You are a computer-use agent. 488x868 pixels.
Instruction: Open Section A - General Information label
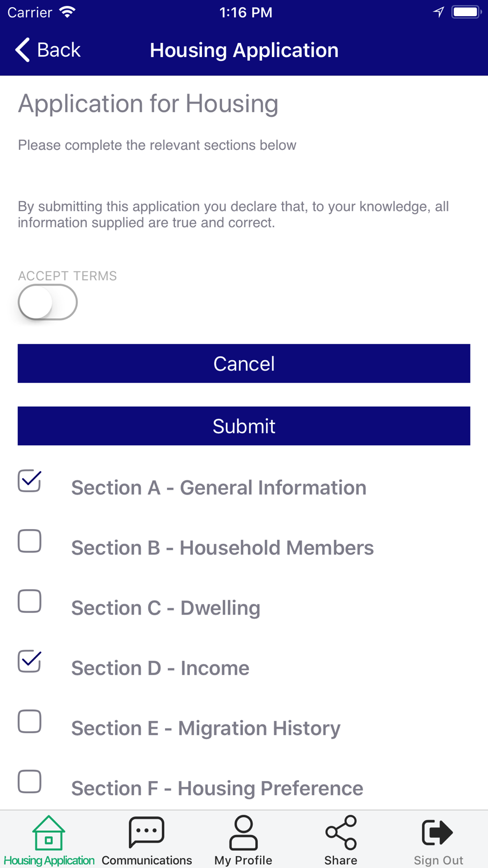219,488
